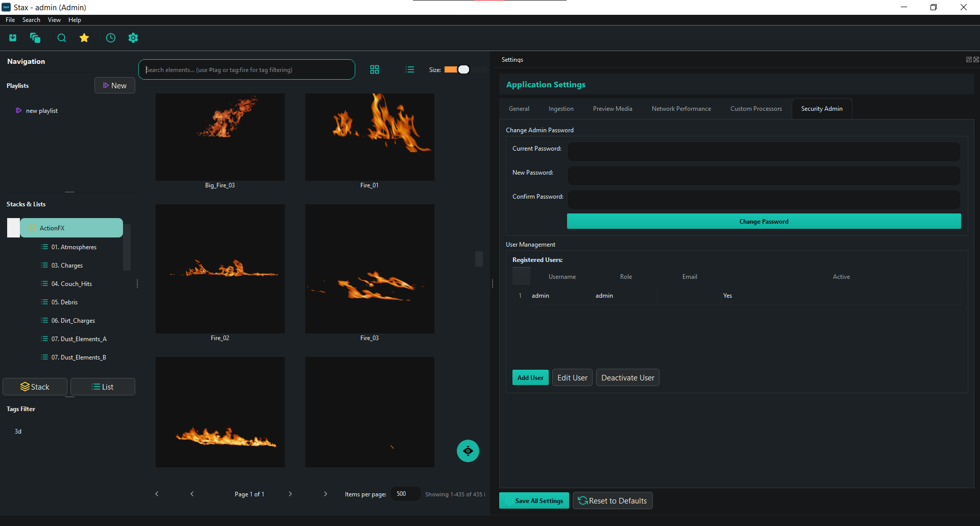980x526 pixels.
Task: Switch to grid view icon
Action: [375, 69]
